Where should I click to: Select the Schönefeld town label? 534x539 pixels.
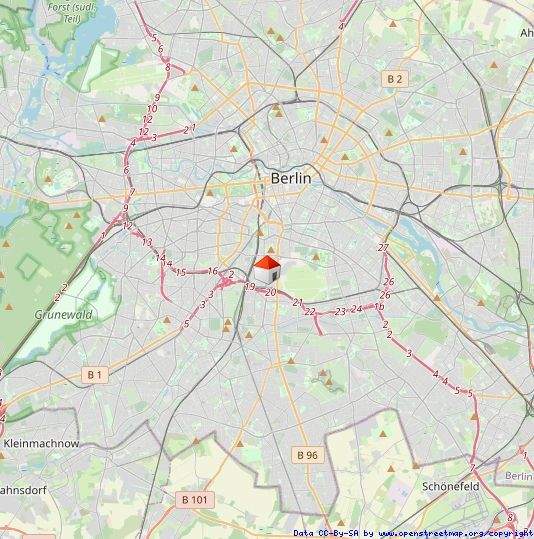pos(450,486)
